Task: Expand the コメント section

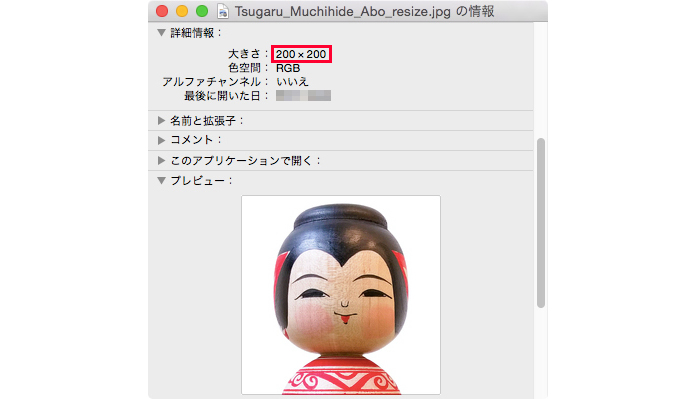Action: click(x=162, y=140)
